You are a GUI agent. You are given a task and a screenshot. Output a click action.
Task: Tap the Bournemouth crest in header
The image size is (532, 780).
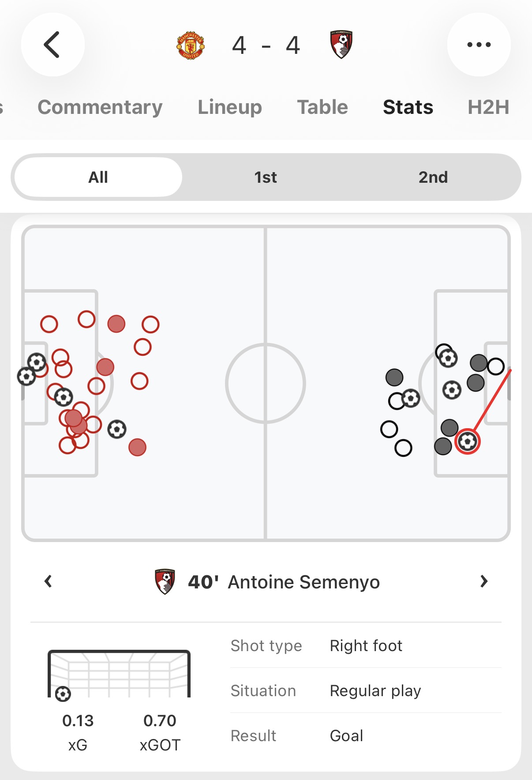click(341, 45)
